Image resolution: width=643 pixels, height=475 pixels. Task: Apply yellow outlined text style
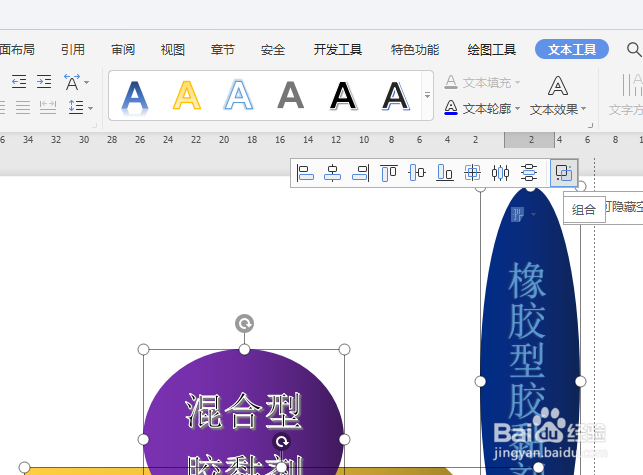[187, 95]
